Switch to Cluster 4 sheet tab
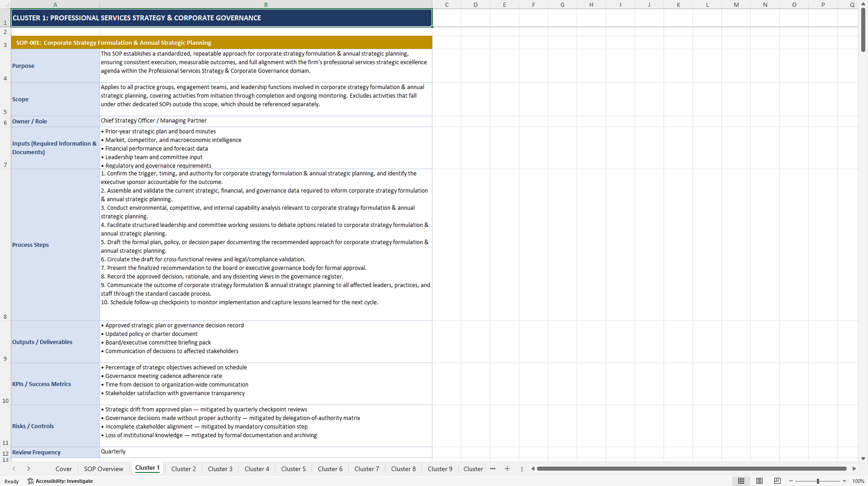This screenshot has height=486, width=868. coord(257,469)
